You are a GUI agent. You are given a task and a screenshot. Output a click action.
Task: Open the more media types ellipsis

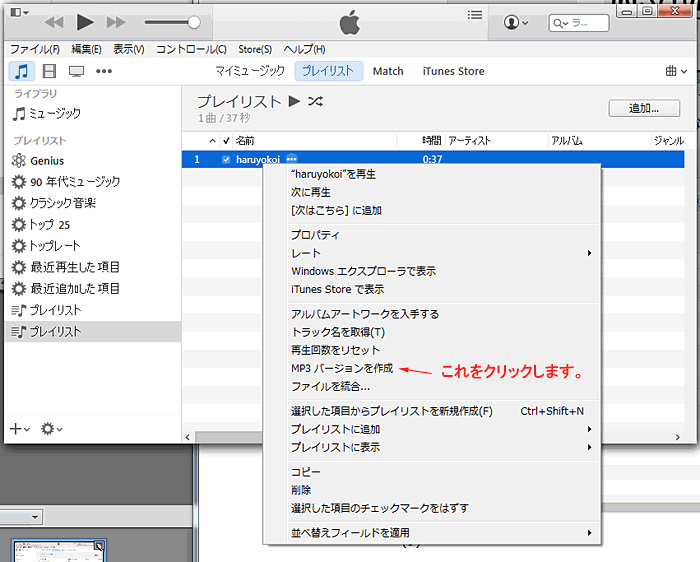pyautogui.click(x=104, y=71)
